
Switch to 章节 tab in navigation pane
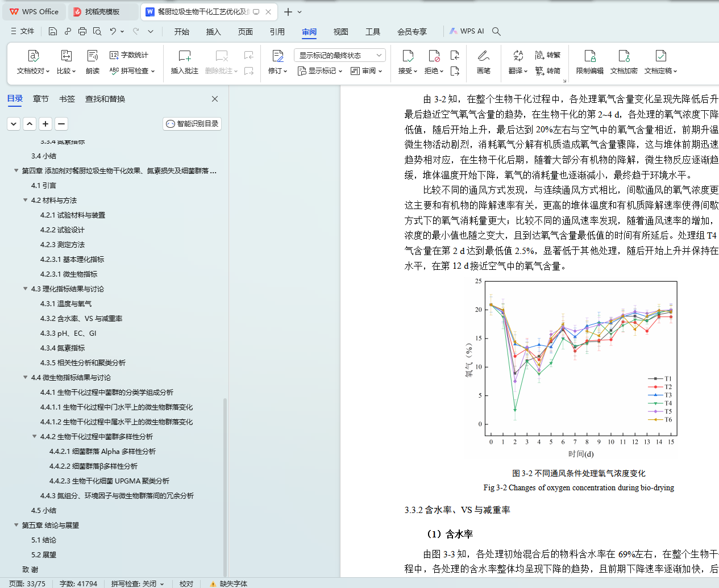pos(41,99)
